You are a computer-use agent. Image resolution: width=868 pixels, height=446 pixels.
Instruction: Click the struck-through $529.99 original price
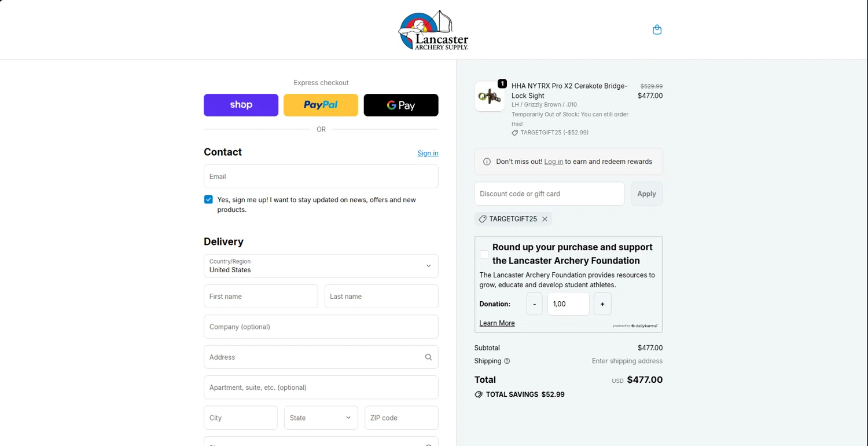[652, 86]
